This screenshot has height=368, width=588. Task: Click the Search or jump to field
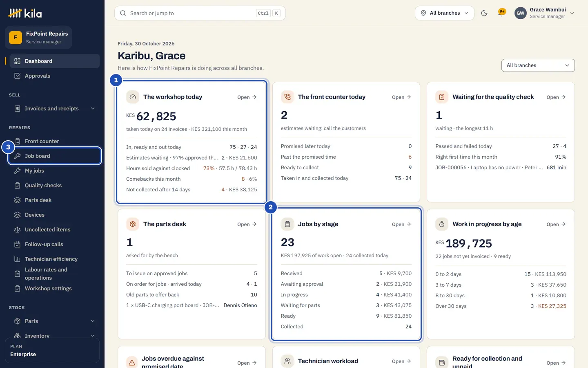pos(200,13)
